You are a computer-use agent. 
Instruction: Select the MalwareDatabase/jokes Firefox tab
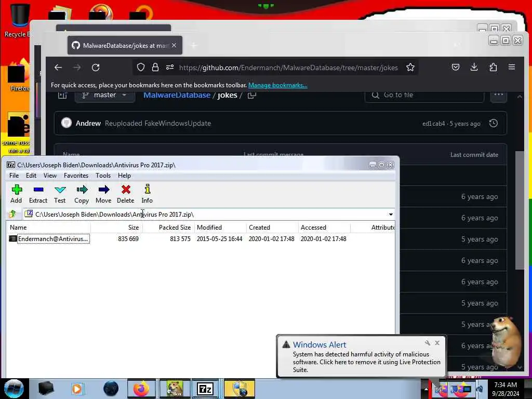[x=125, y=45]
